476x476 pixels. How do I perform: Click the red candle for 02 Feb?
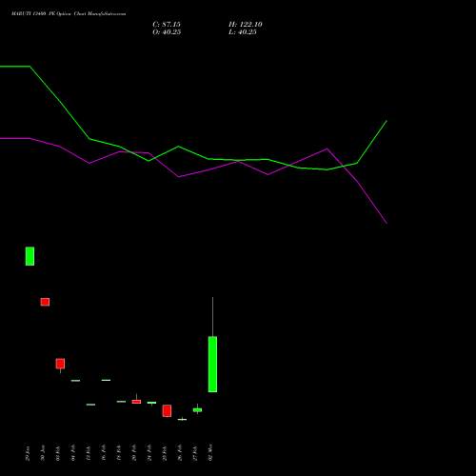click(x=60, y=364)
